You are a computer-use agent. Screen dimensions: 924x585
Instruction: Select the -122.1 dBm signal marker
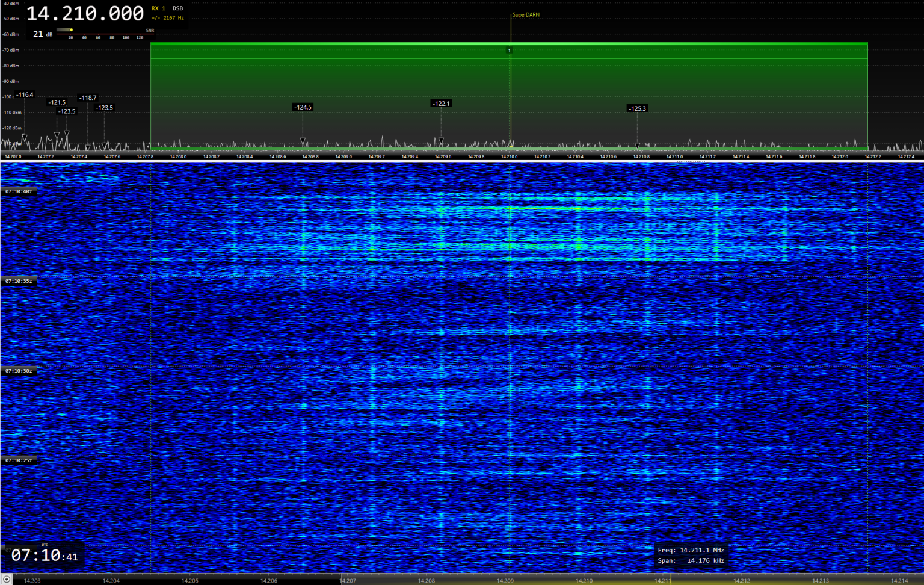click(440, 104)
